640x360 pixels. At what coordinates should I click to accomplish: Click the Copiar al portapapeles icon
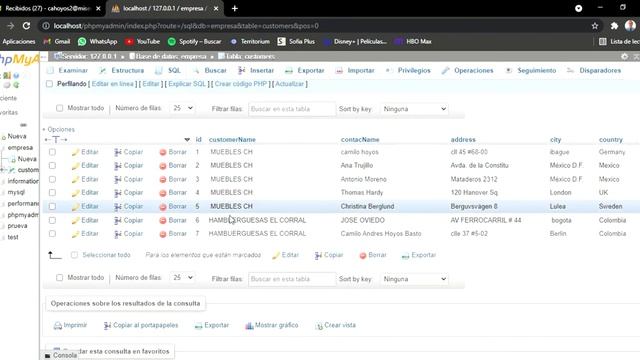107,326
